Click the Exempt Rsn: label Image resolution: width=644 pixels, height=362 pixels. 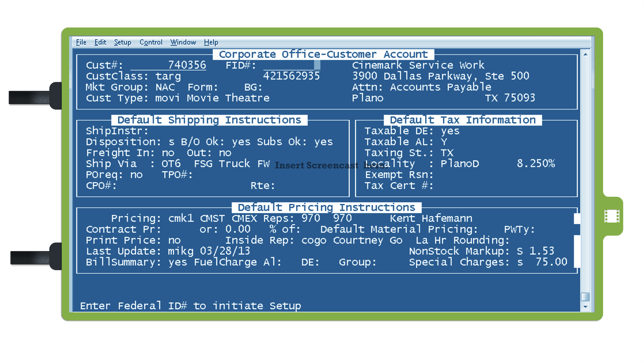399,175
